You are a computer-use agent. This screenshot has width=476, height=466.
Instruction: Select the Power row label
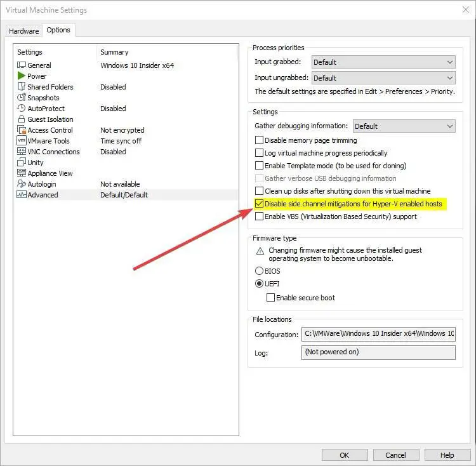click(x=37, y=76)
